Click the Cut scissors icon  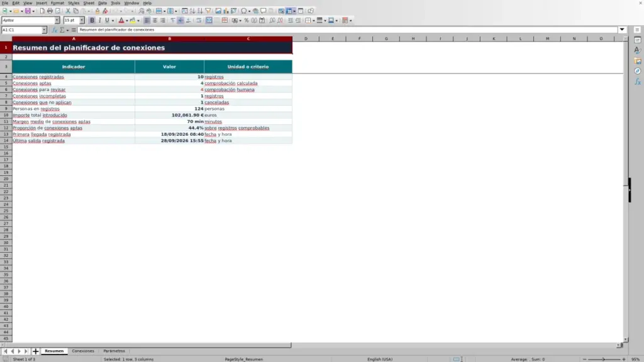[68, 11]
